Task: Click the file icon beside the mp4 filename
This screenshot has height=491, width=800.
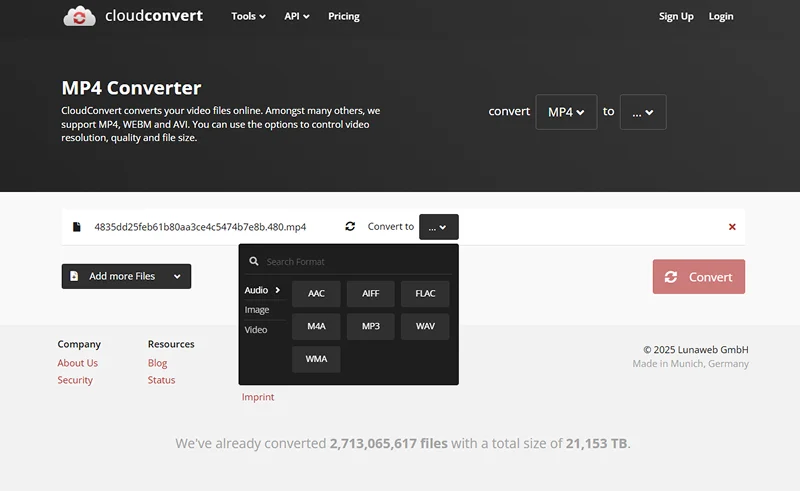Action: [x=77, y=227]
